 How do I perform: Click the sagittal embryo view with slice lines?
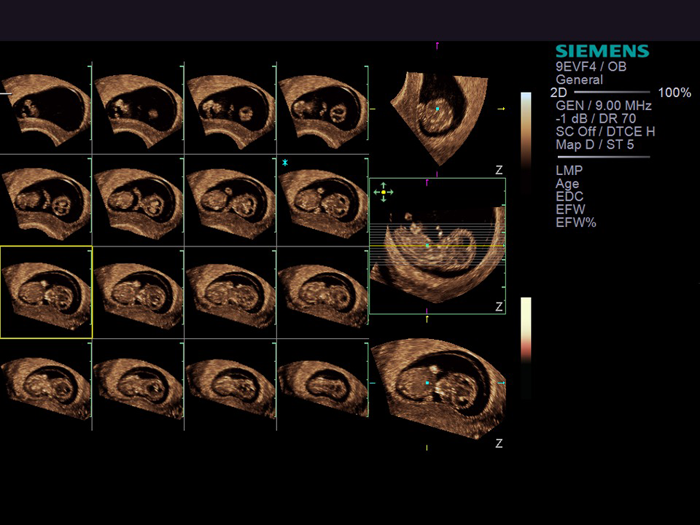click(438, 246)
